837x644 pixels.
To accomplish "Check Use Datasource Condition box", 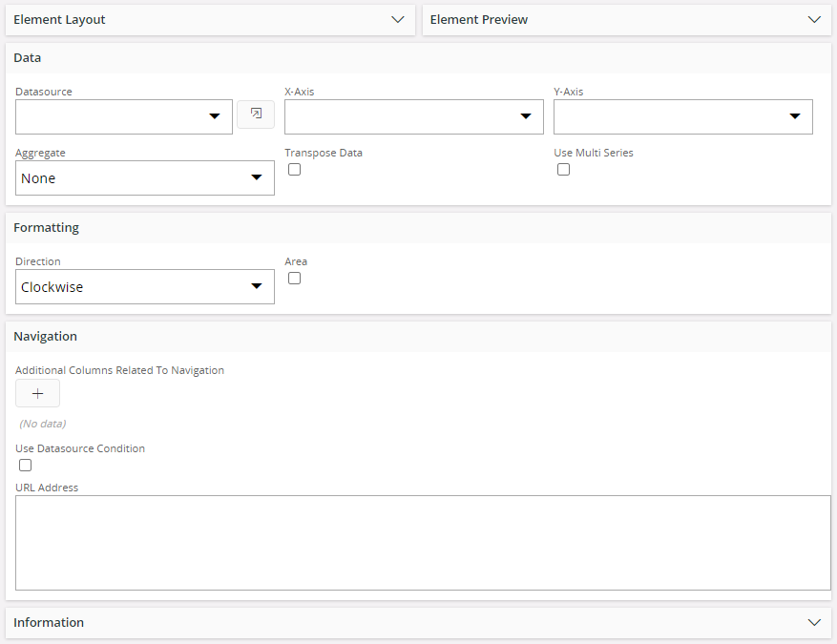I will 25,466.
